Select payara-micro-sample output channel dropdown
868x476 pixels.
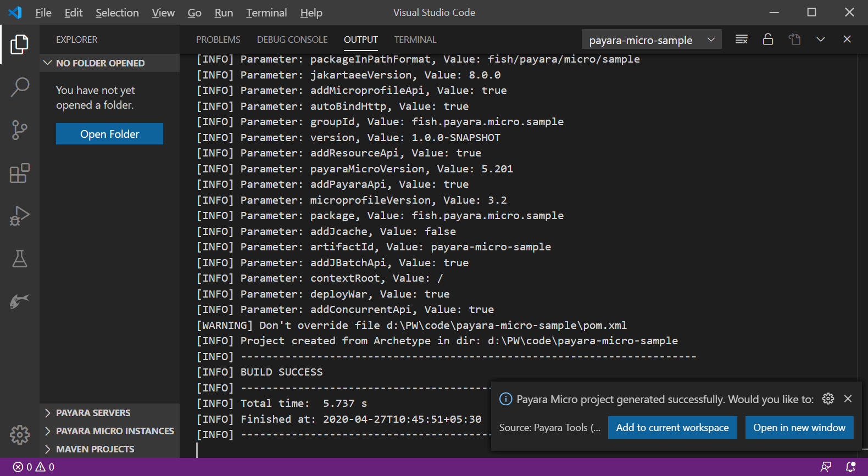click(652, 40)
